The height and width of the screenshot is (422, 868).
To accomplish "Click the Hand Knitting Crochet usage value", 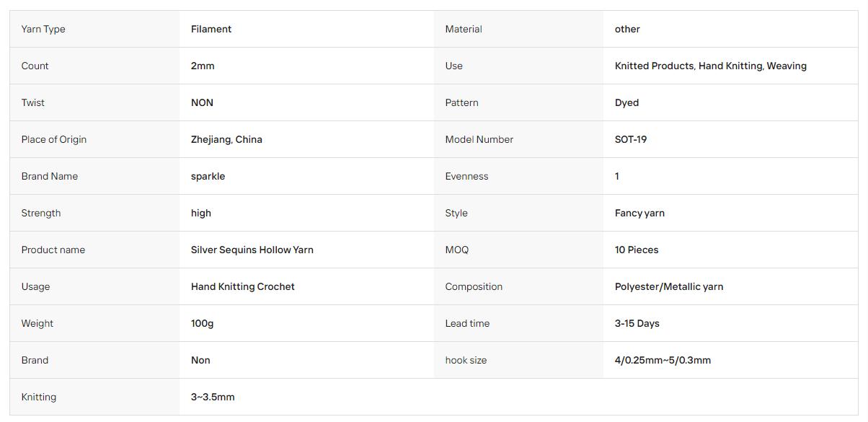I will pos(243,286).
